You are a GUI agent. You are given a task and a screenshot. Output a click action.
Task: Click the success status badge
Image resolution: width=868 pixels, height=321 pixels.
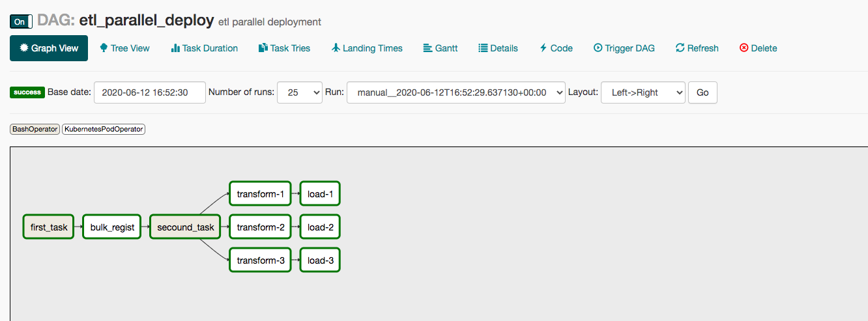click(27, 92)
